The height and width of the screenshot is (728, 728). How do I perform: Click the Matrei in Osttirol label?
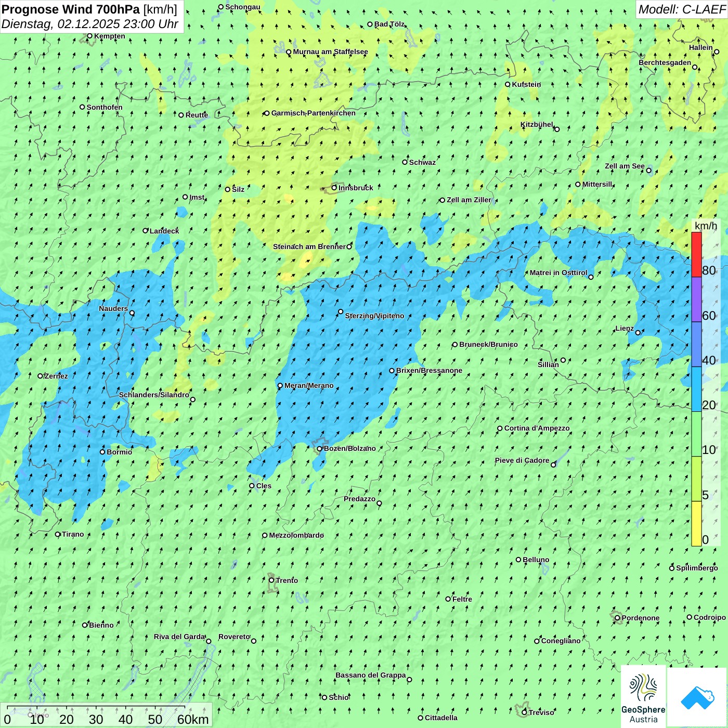coord(558,272)
